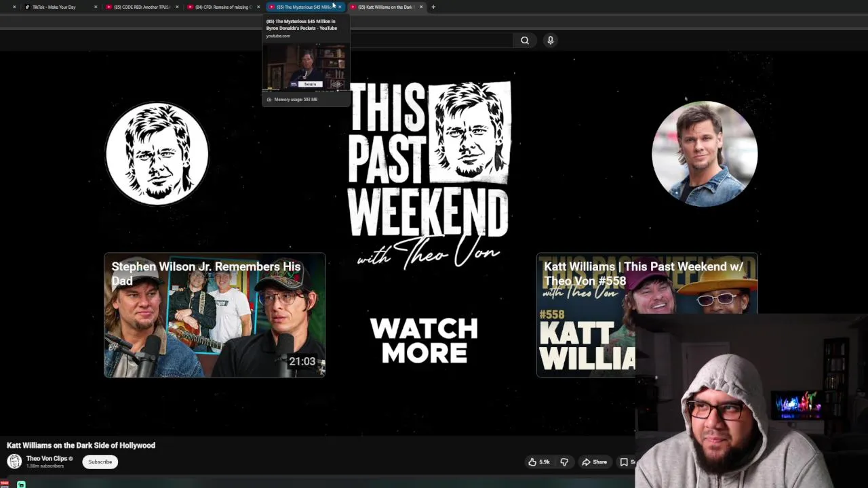Click the YouTube search magnifier button
Screen dimensions: 868x488
[525, 40]
